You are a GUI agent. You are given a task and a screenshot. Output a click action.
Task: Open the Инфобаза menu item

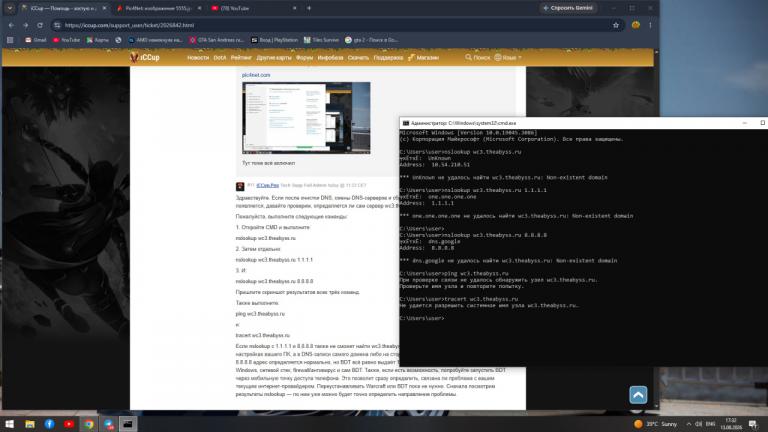point(330,58)
